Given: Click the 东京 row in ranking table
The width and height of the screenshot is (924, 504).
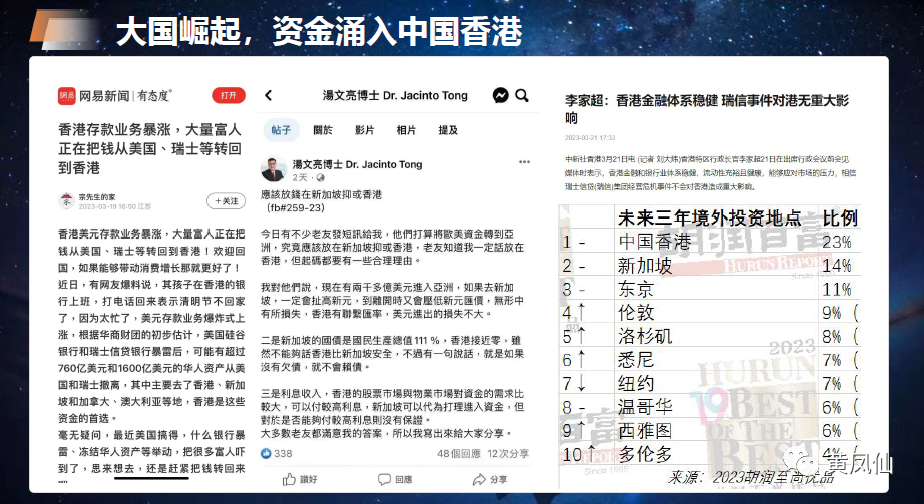Looking at the screenshot, I should tap(710, 289).
